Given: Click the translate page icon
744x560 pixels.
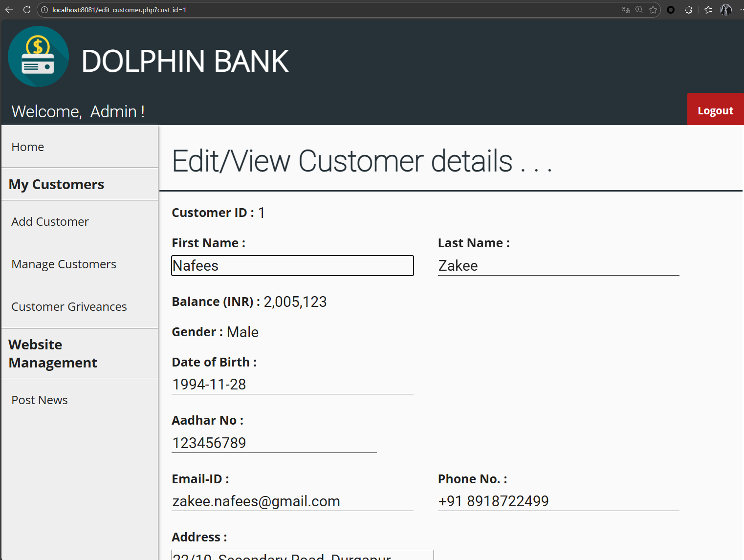Looking at the screenshot, I should tap(625, 10).
